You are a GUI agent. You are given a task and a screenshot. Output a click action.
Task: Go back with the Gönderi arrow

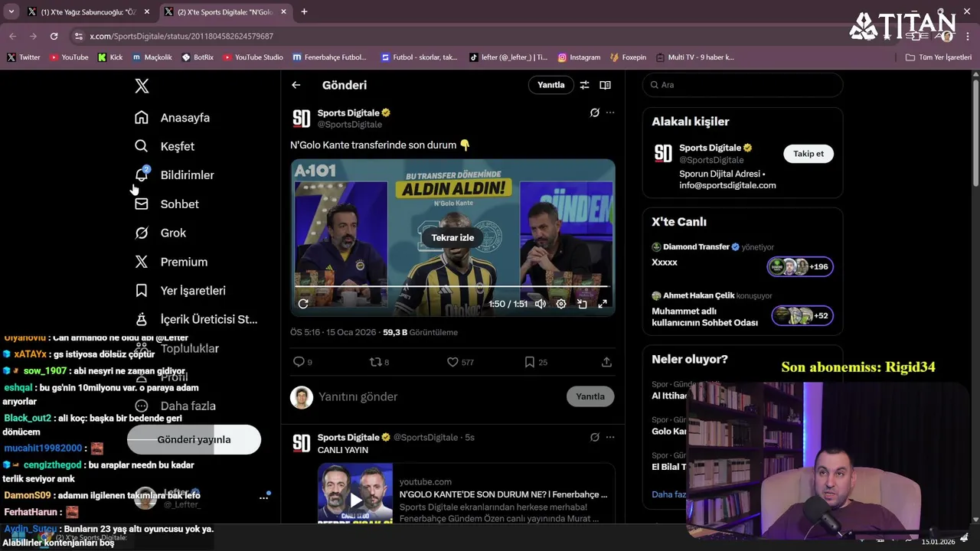tap(296, 85)
